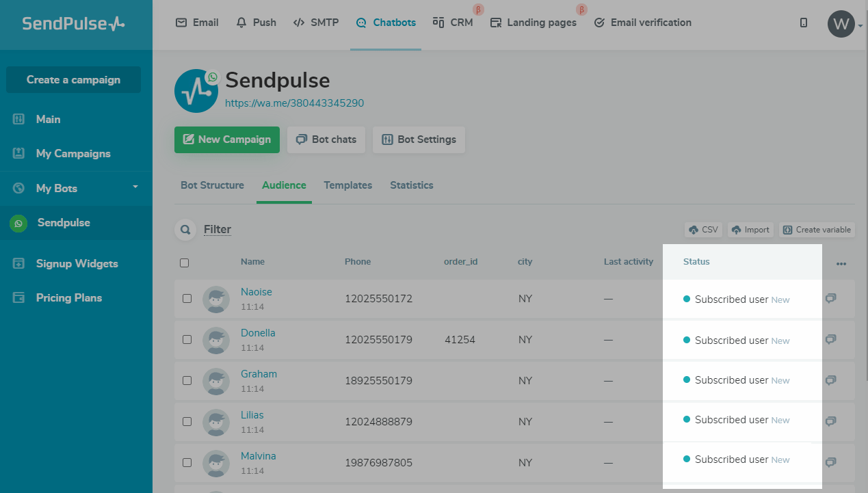Open the table columns three-dot menu
The width and height of the screenshot is (868, 493).
[x=841, y=264]
